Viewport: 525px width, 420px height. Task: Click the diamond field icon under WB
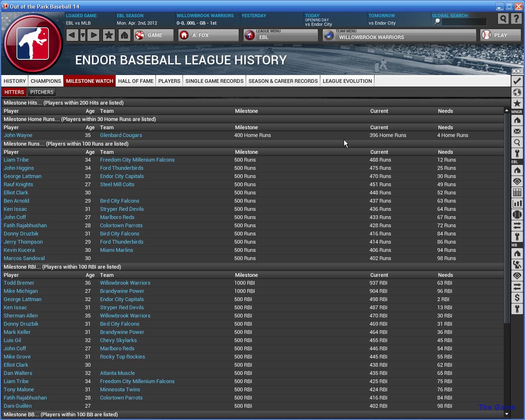(517, 276)
